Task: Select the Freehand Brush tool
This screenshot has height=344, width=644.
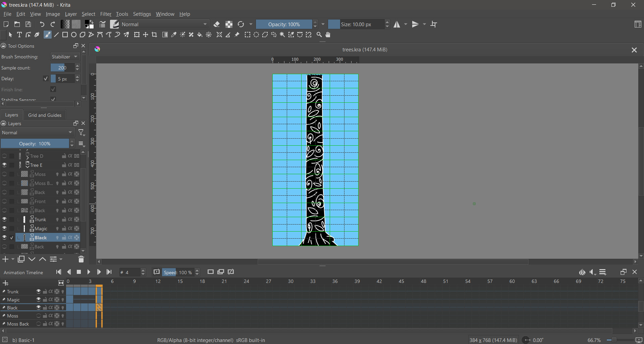Action: 48,35
